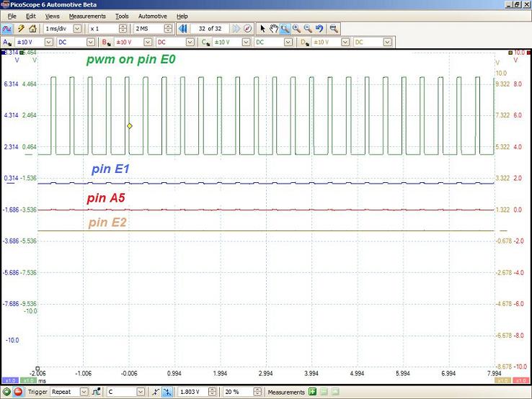
Task: Click the '32 of 32' buffer counter
Action: [210, 29]
